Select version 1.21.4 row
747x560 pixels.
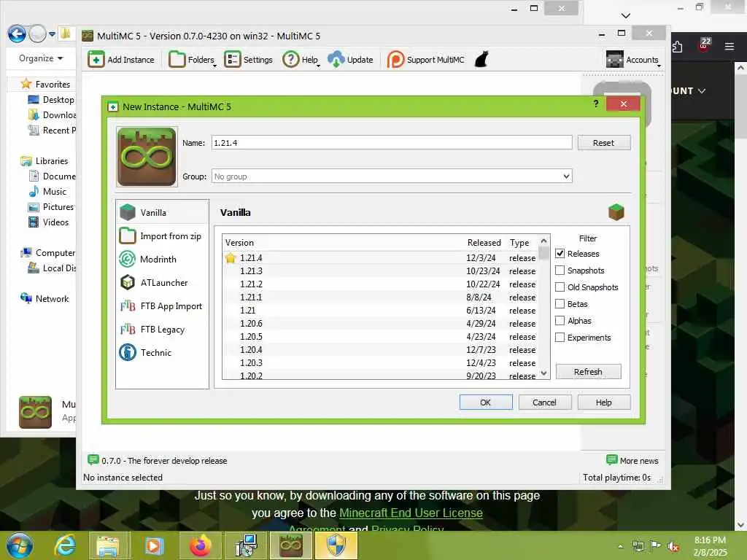(x=381, y=257)
